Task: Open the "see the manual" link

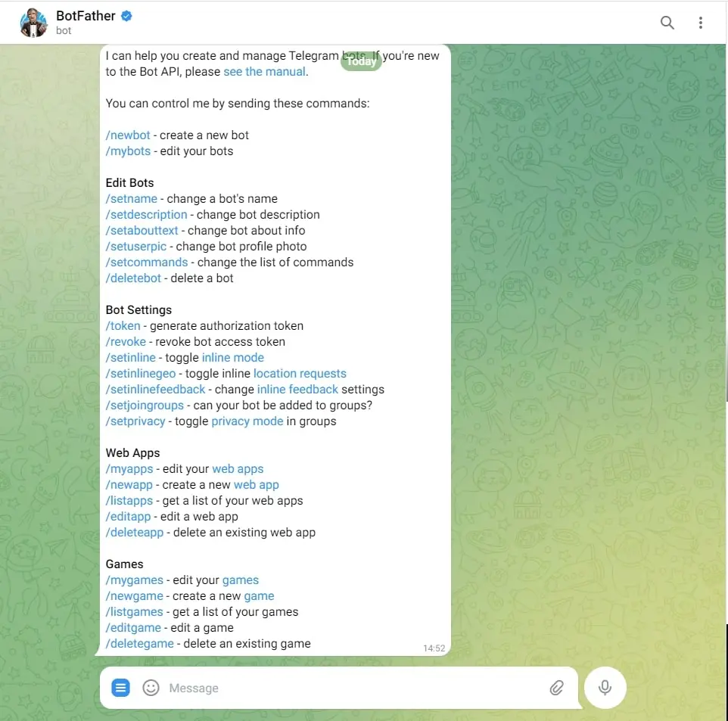Action: click(264, 72)
